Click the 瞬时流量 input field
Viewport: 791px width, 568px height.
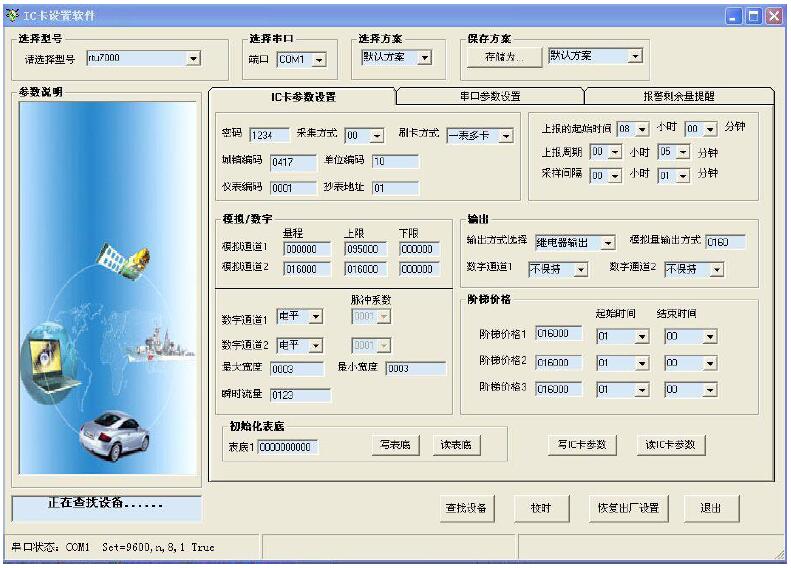pyautogui.click(x=301, y=395)
